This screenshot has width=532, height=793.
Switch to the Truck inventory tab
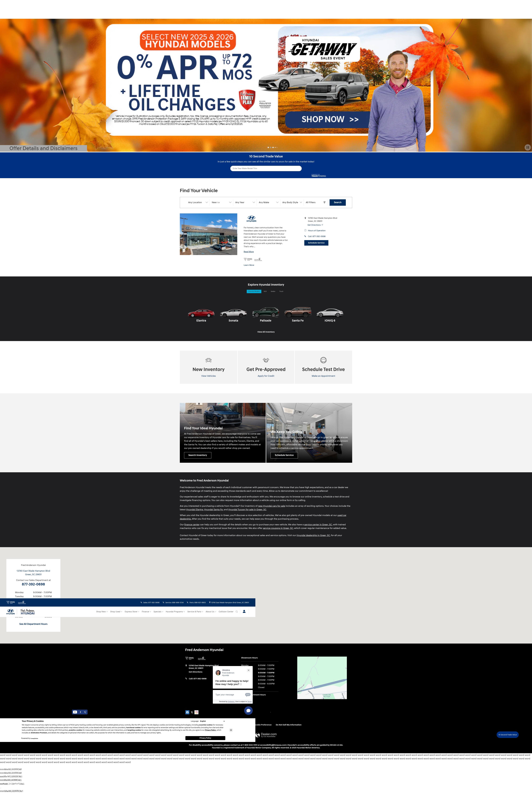[x=281, y=291]
